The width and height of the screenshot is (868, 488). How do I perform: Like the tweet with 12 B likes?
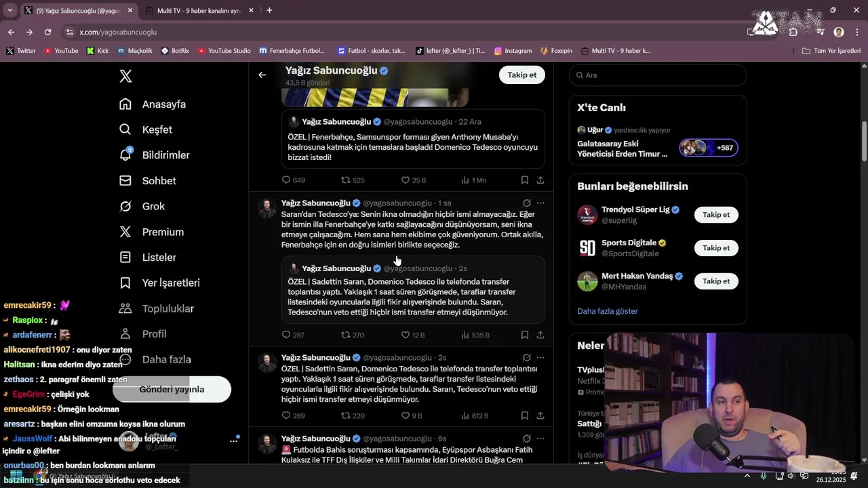click(x=413, y=335)
